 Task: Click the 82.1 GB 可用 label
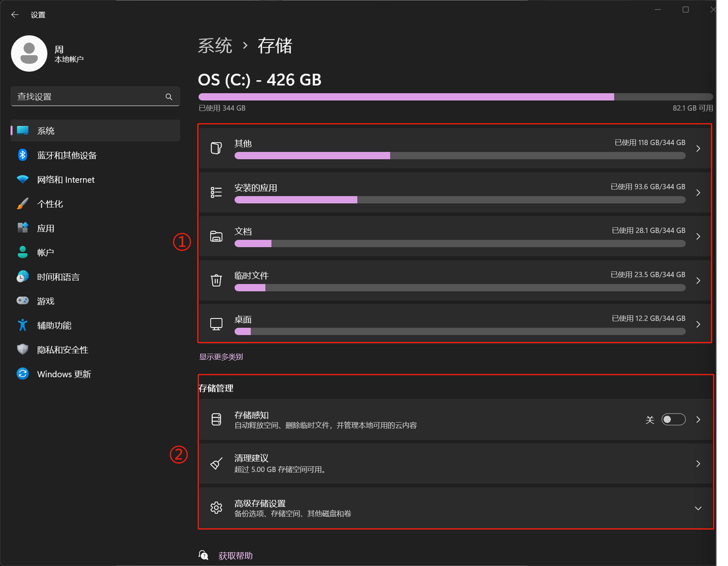tap(693, 108)
